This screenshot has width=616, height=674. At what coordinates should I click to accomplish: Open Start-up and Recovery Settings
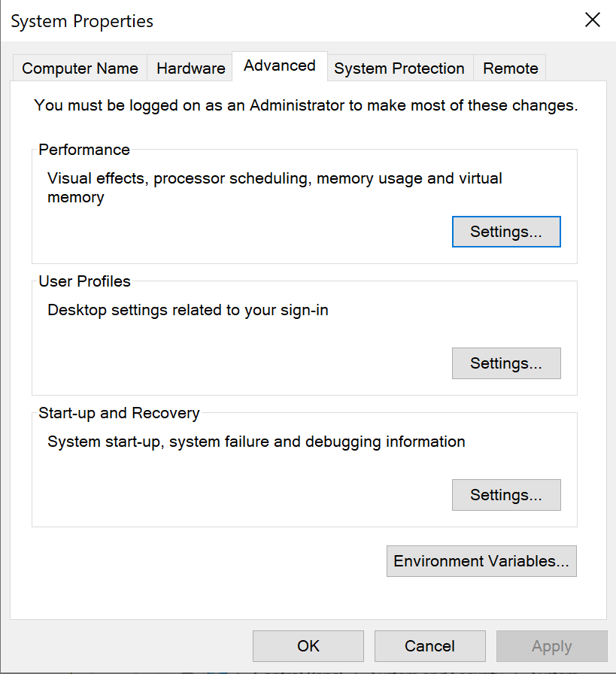[505, 495]
